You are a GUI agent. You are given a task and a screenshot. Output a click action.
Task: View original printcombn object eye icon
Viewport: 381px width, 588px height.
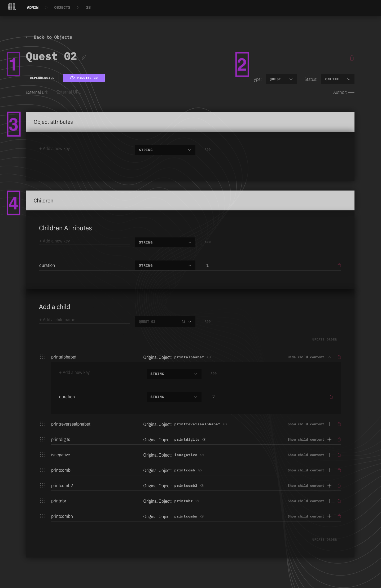(x=202, y=516)
